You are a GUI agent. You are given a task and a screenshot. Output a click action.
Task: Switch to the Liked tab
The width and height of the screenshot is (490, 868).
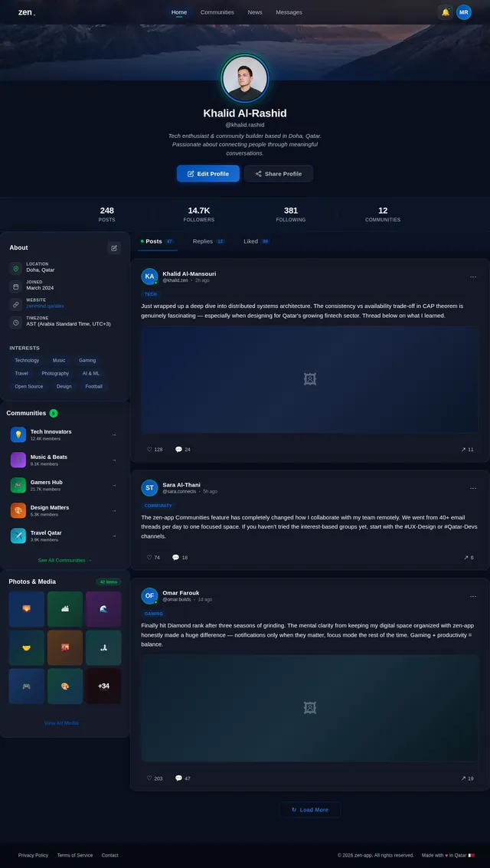(x=256, y=241)
